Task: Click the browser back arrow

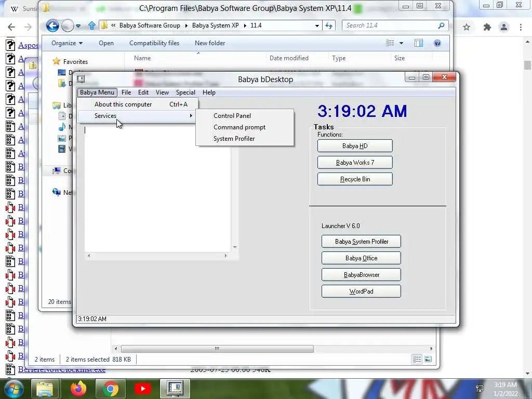Action: click(x=11, y=27)
